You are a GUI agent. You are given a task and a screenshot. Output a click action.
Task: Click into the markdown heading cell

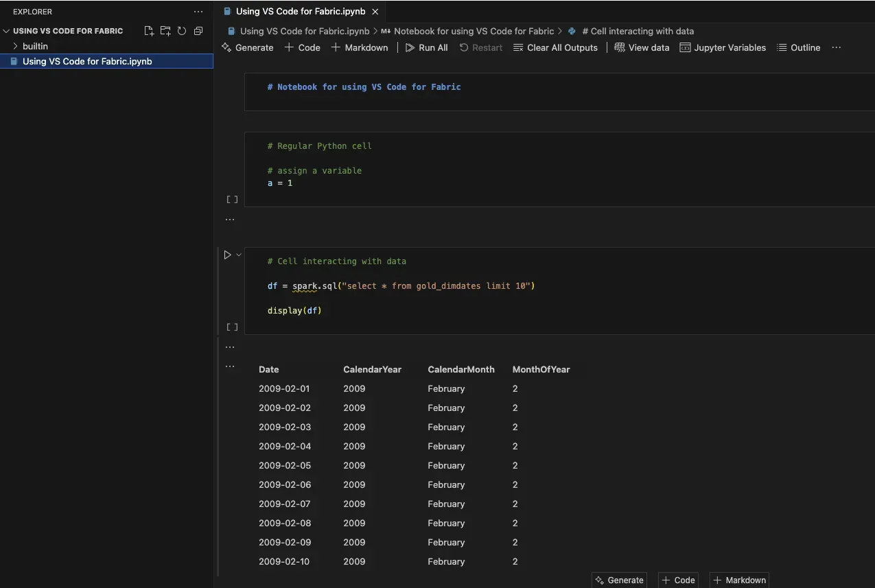(x=559, y=92)
